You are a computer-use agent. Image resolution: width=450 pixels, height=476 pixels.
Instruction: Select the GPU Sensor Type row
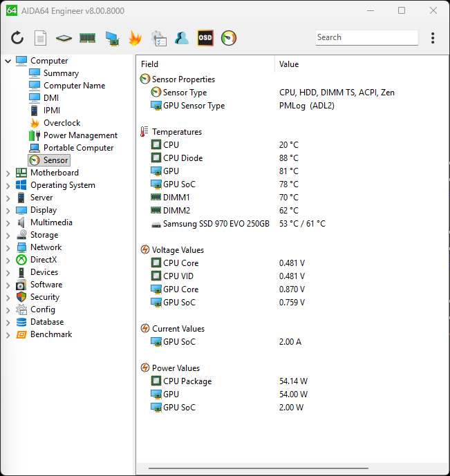point(292,106)
